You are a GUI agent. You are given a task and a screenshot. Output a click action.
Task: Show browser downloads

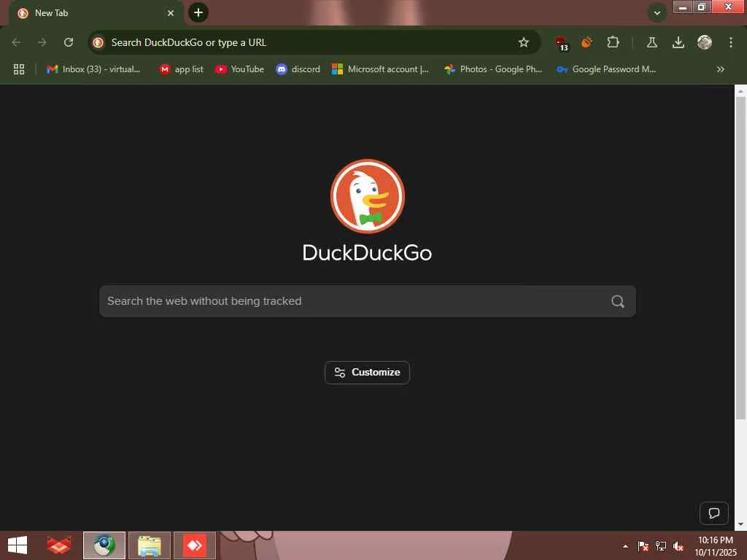tap(678, 42)
